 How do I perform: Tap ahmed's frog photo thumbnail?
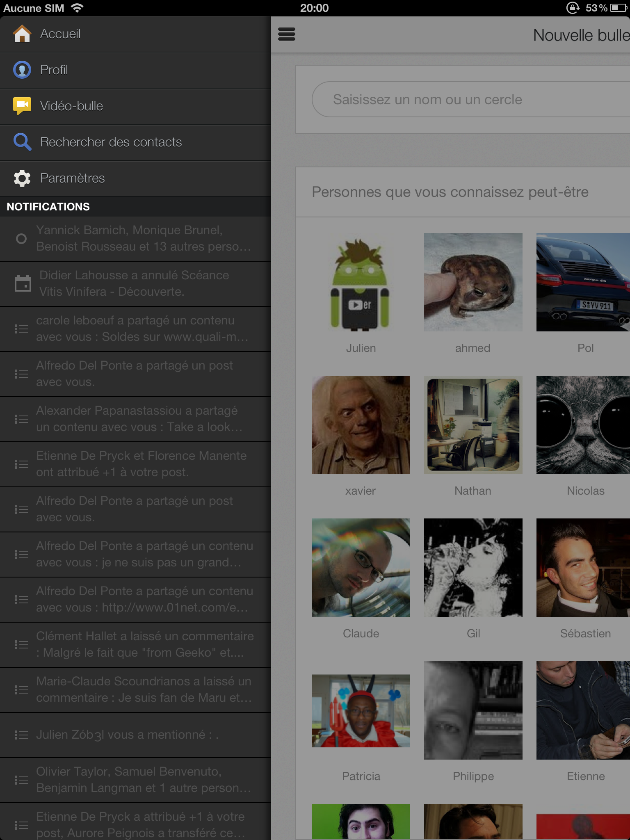473,282
